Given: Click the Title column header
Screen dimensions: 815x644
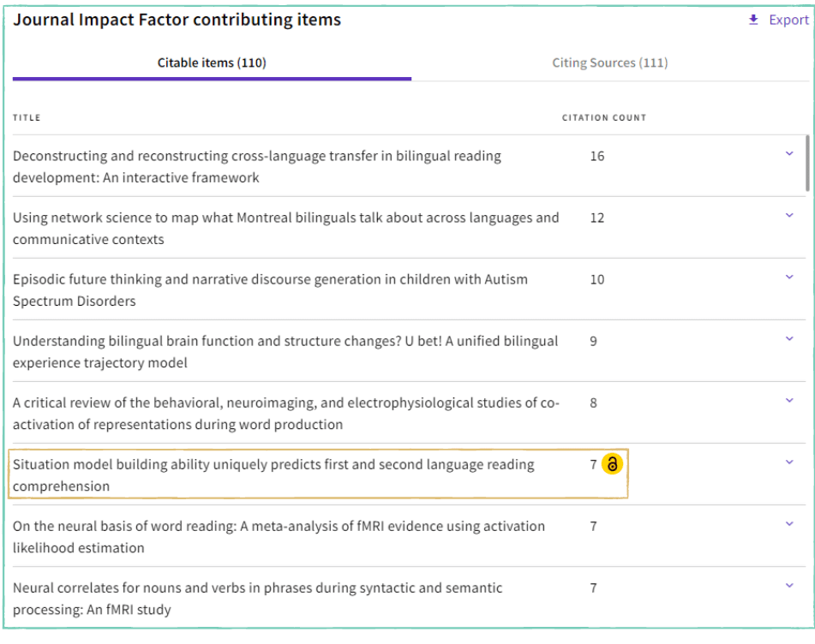Looking at the screenshot, I should pos(27,117).
